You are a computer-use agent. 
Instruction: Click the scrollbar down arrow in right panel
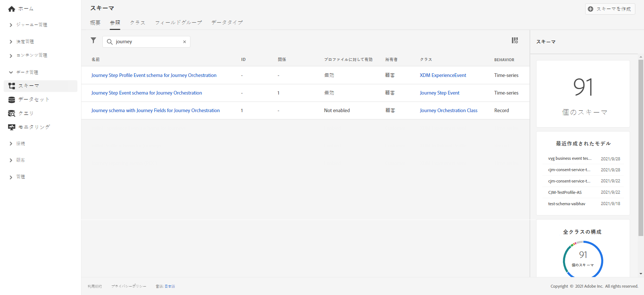tap(641, 274)
